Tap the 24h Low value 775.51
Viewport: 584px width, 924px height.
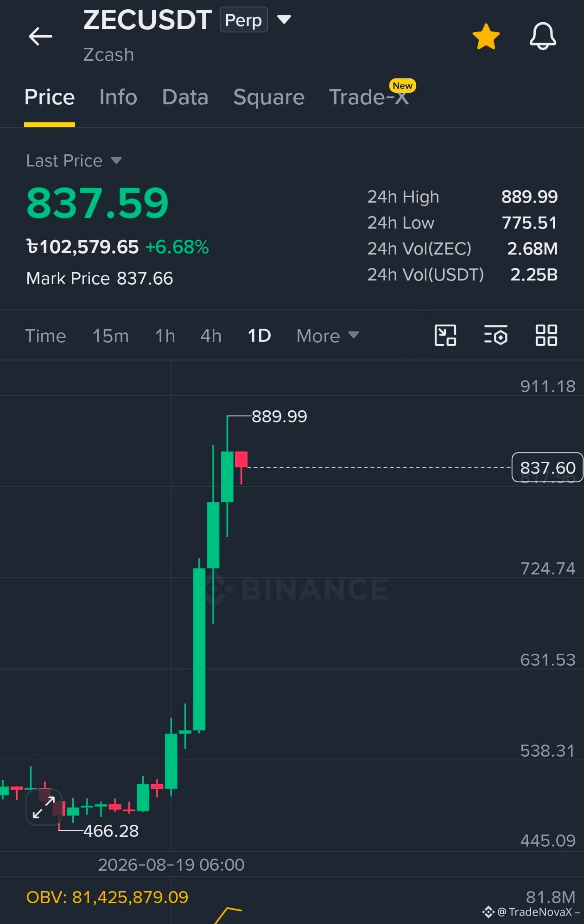pyautogui.click(x=529, y=223)
